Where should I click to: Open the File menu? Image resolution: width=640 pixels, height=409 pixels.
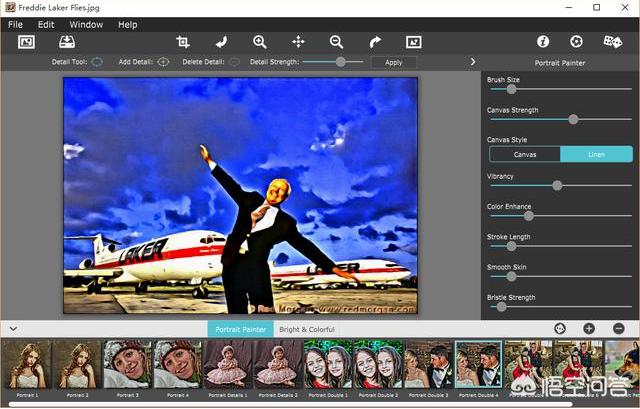point(15,24)
